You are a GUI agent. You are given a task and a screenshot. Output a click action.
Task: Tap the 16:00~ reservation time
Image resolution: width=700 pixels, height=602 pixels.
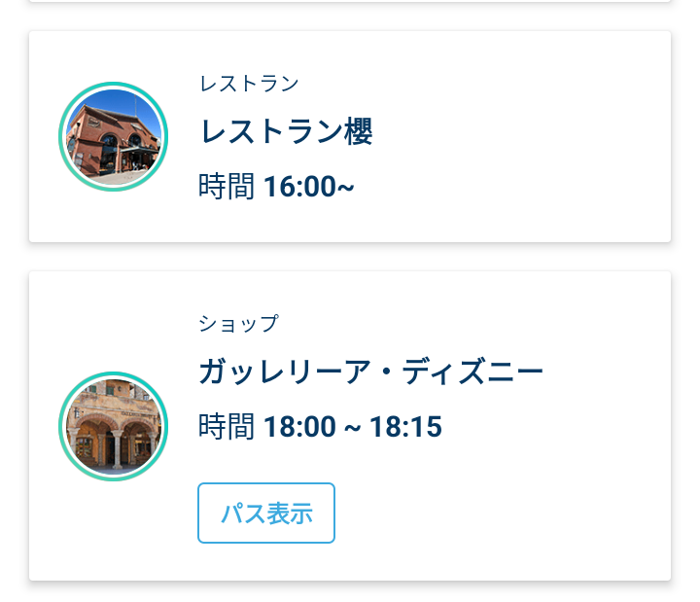[x=309, y=186]
